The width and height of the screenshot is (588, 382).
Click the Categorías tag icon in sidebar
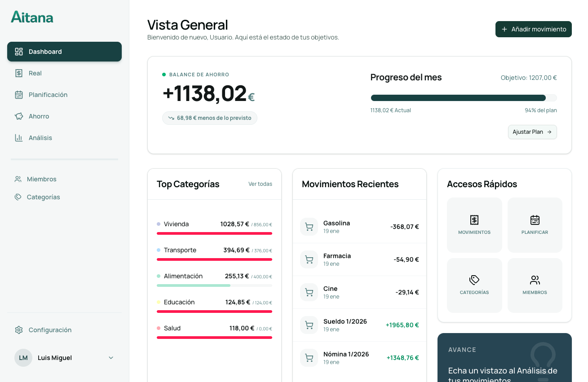coord(18,197)
